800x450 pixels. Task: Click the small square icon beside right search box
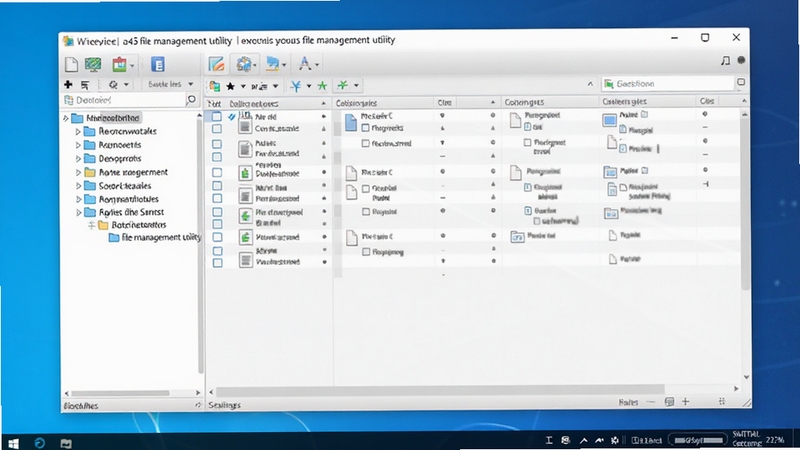tap(741, 82)
